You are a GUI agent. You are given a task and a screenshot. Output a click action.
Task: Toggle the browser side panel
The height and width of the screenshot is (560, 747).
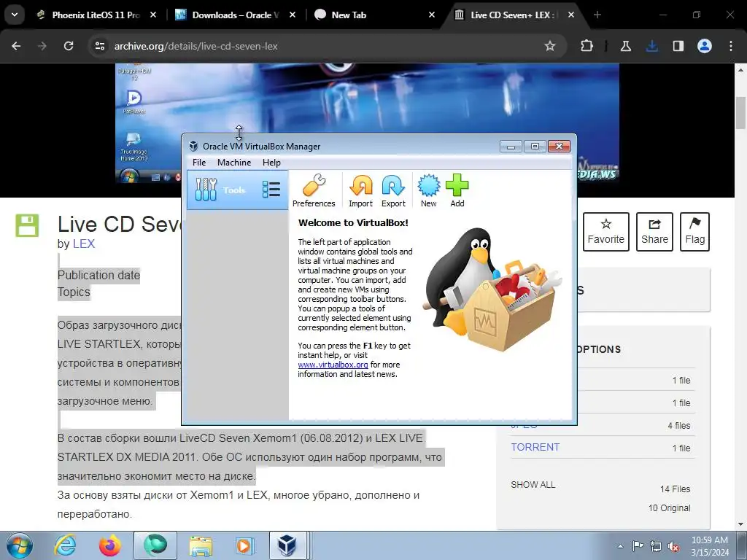click(678, 46)
